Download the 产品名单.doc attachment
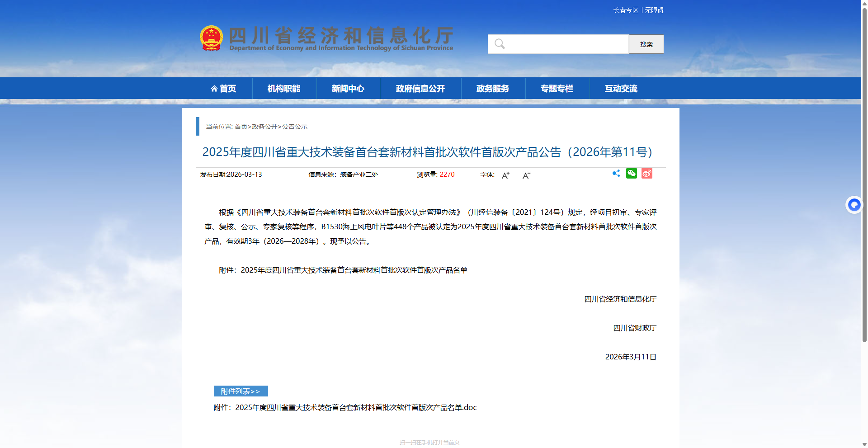The height and width of the screenshot is (448, 868). [x=355, y=408]
